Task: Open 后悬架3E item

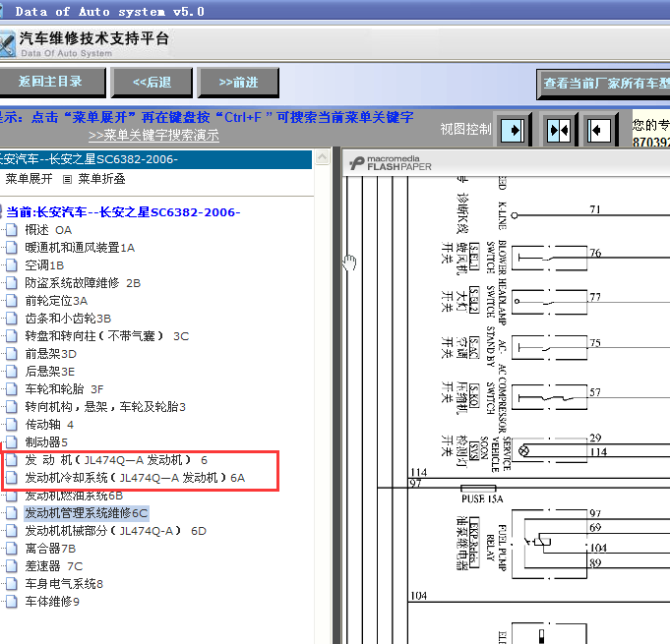Action: [49, 372]
